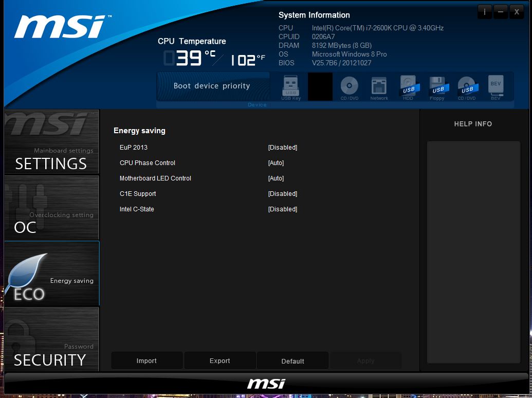Click the 8192 MBytes DRAM value
Image resolution: width=532 pixels, height=398 pixels.
(x=342, y=45)
